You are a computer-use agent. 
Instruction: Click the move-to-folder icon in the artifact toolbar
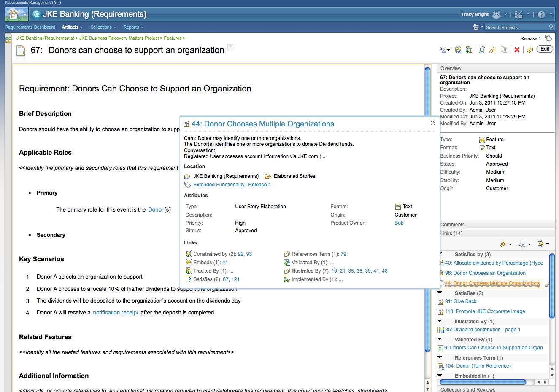[x=493, y=50]
